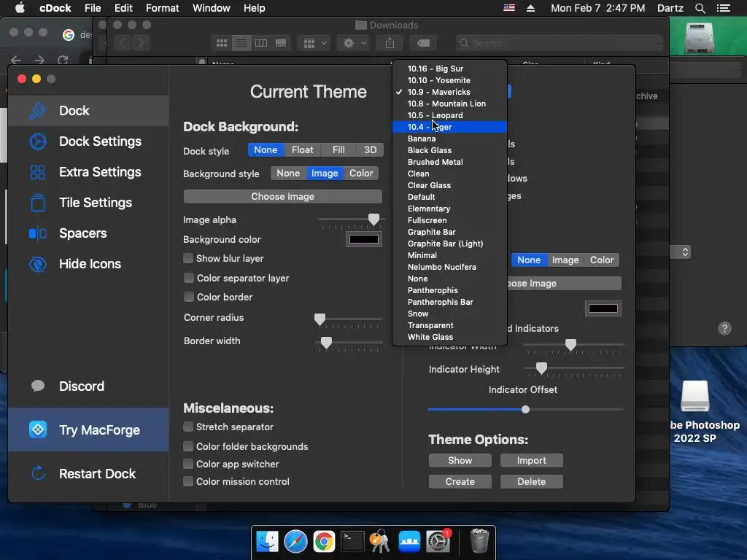Open the Format menu
Image resolution: width=747 pixels, height=560 pixels.
click(x=162, y=8)
